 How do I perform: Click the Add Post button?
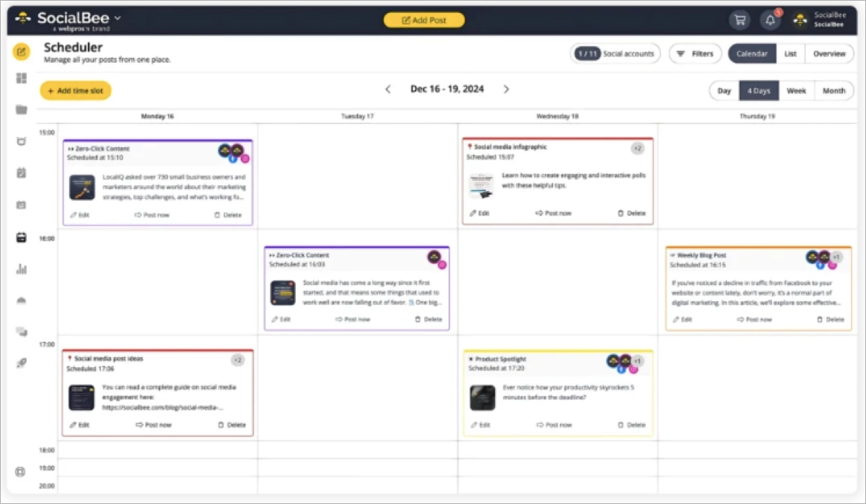(x=424, y=20)
